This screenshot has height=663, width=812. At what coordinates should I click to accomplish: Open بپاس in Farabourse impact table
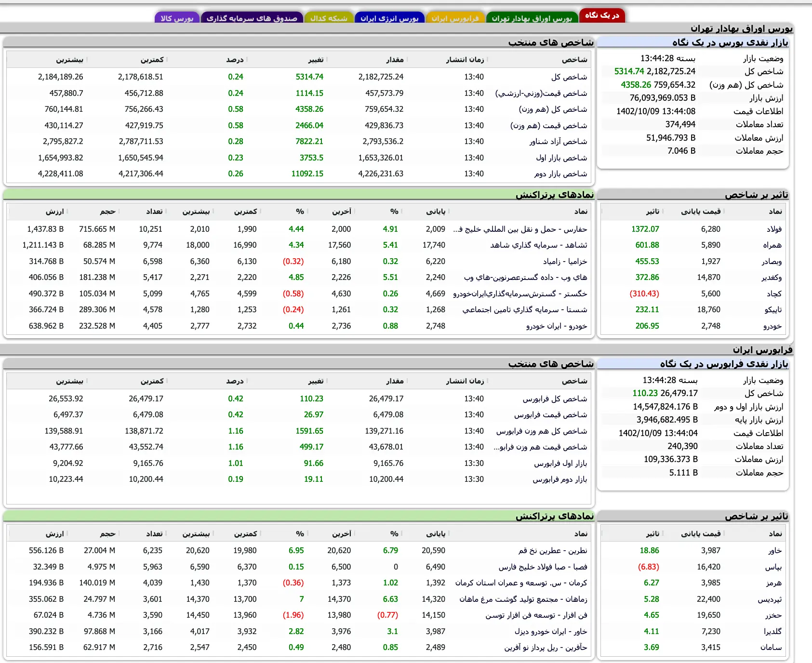(x=773, y=567)
